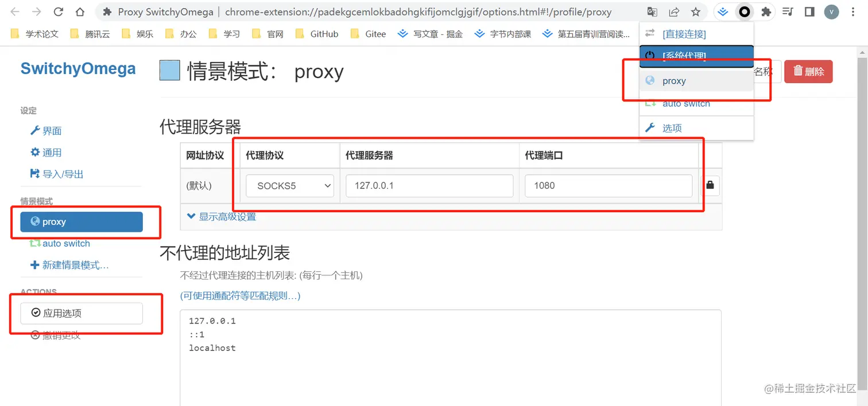Click the 可使用通配符等匹配规则 link

240,296
